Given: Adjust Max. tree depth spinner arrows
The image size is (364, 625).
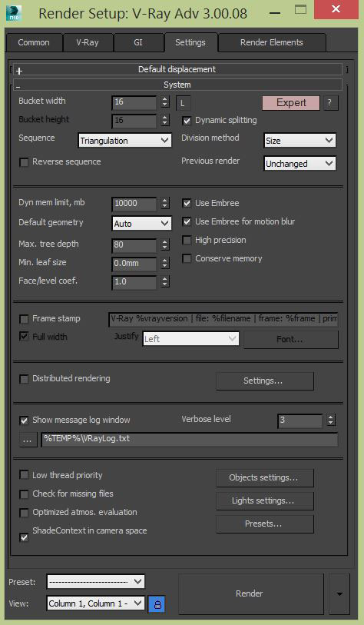Looking at the screenshot, I should pos(165,245).
